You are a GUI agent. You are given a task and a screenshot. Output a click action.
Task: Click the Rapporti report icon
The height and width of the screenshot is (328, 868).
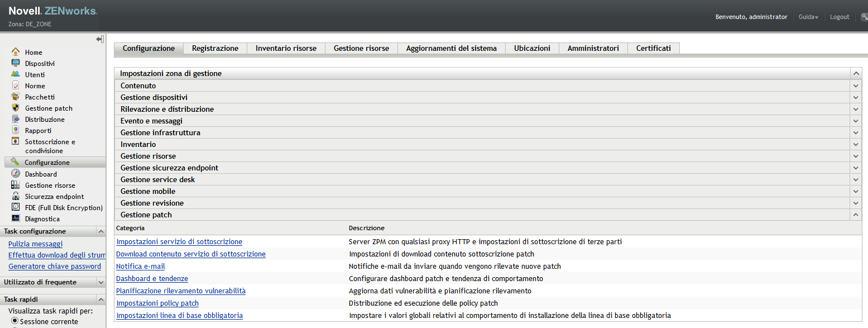[16, 130]
